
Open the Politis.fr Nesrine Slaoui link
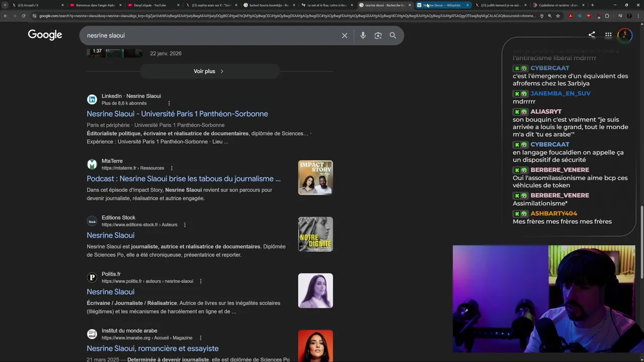pyautogui.click(x=110, y=292)
